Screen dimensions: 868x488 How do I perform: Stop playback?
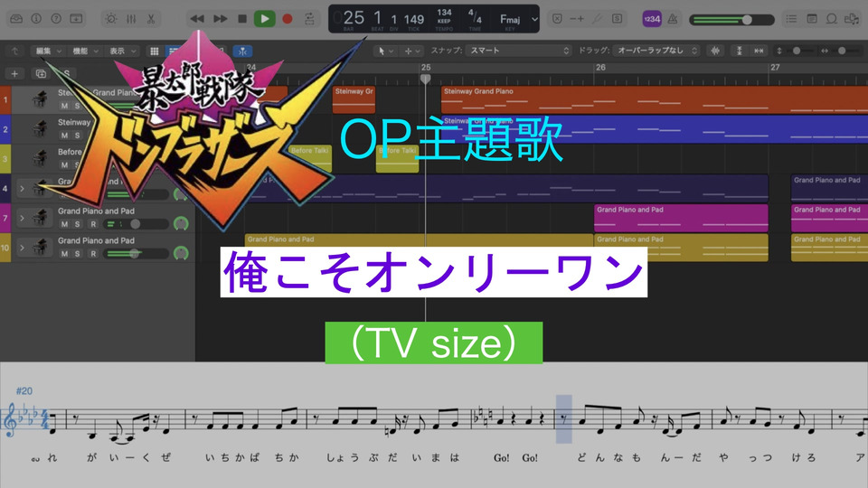coord(242,19)
